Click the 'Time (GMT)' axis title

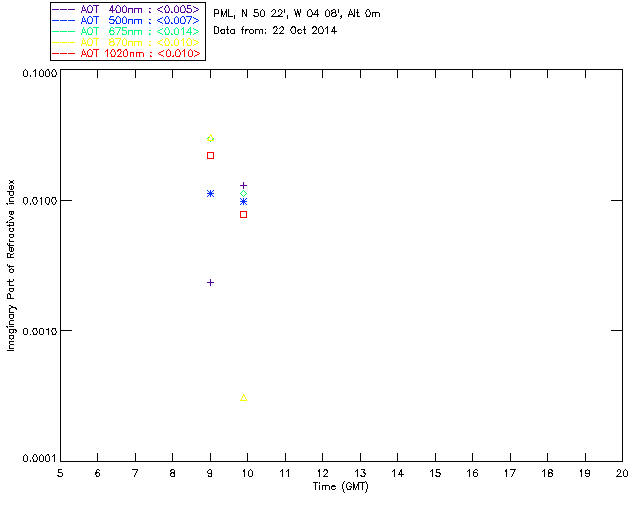[341, 487]
